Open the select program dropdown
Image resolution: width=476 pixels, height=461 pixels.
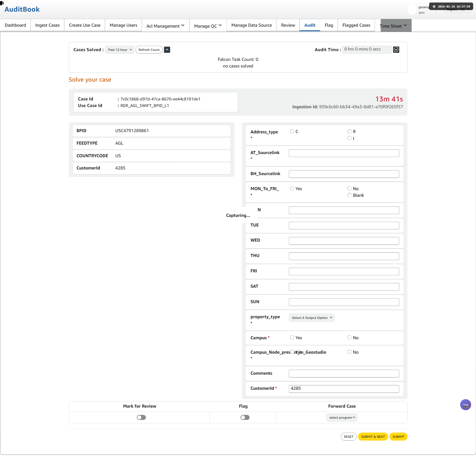pos(342,417)
